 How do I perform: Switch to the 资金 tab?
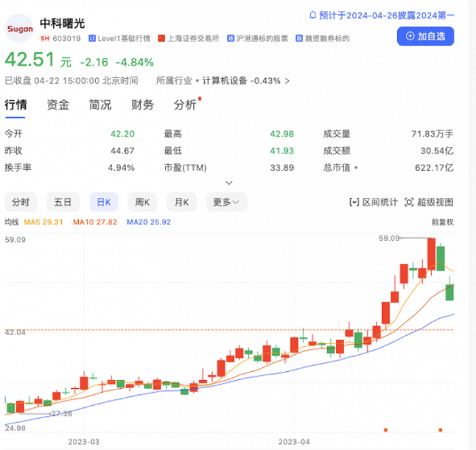pos(58,105)
